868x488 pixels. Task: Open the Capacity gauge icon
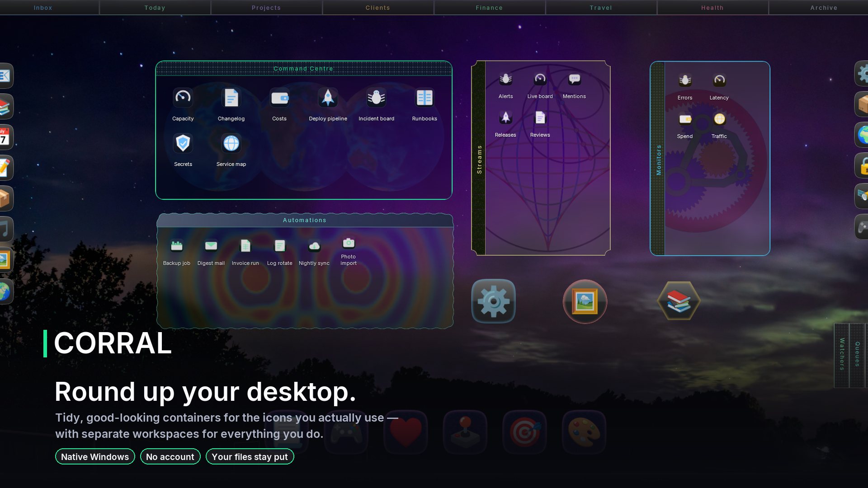pyautogui.click(x=183, y=98)
